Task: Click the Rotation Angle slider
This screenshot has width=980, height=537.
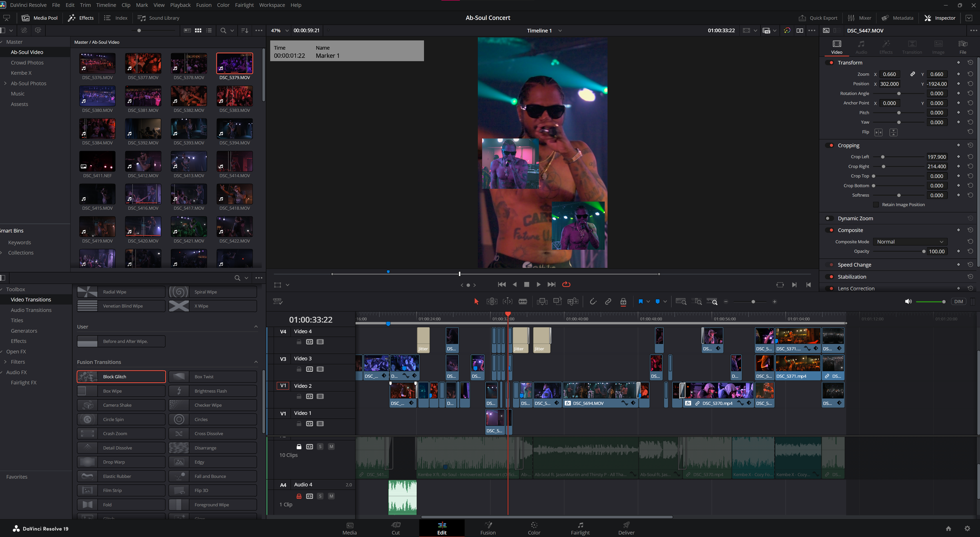Action: pos(898,93)
